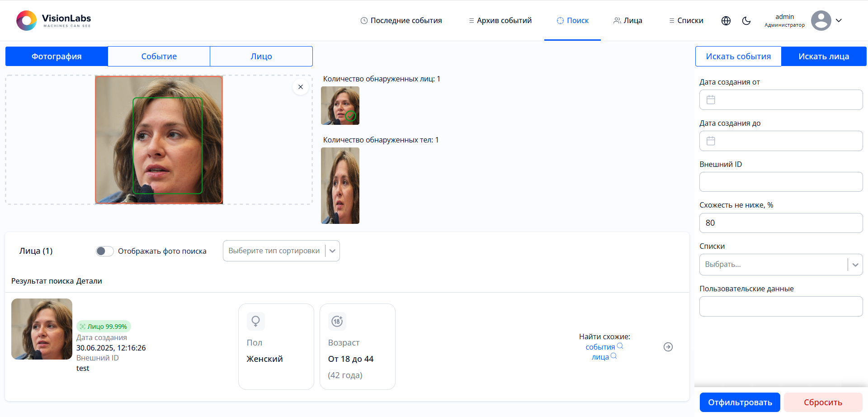
Task: Click the 'Схожесть не ниже, %' input field
Action: tap(781, 223)
